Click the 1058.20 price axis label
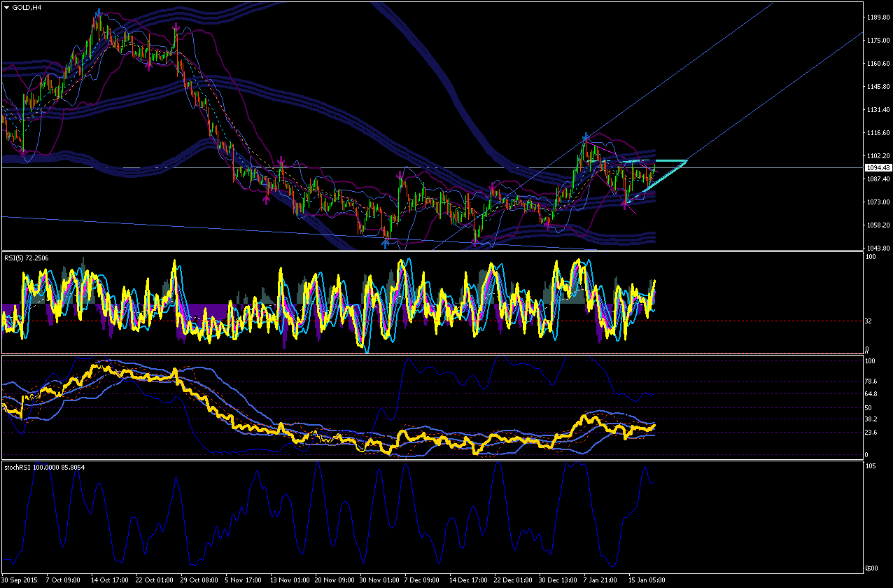 coord(878,225)
